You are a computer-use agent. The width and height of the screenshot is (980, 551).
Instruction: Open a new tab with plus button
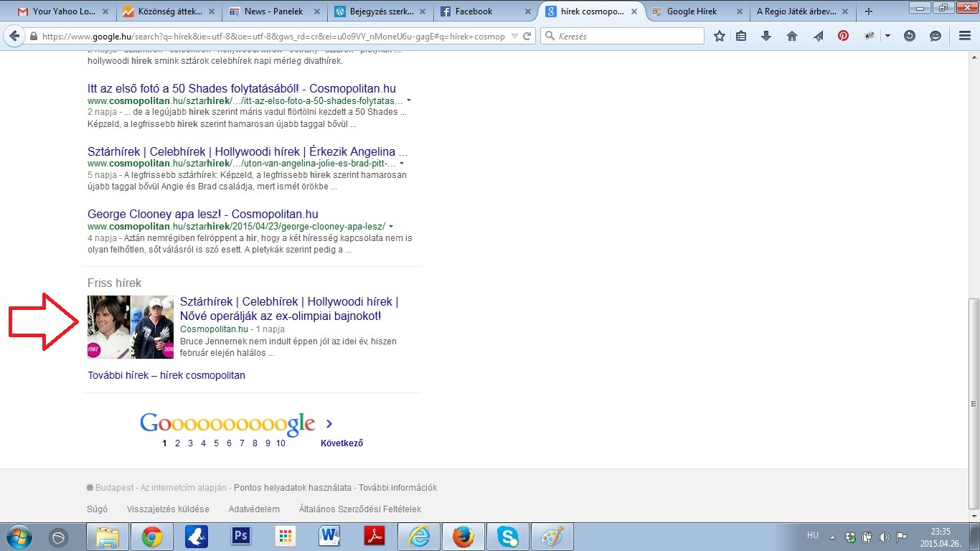point(869,11)
